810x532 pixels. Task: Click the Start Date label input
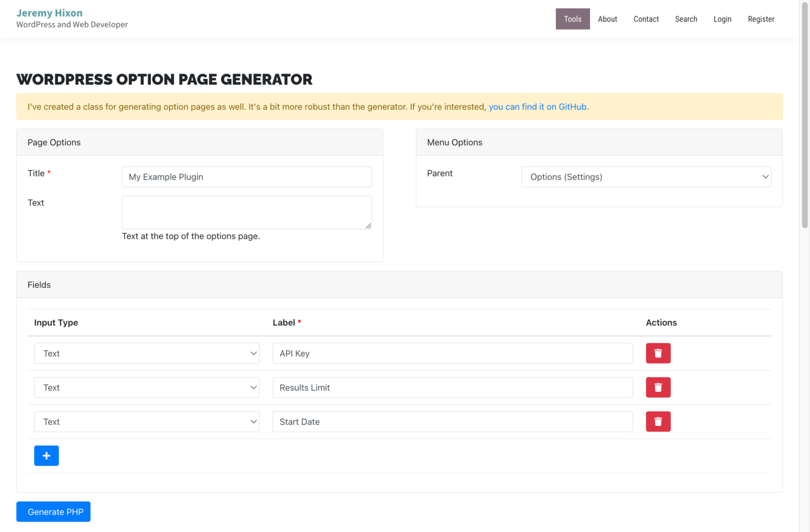pos(452,421)
